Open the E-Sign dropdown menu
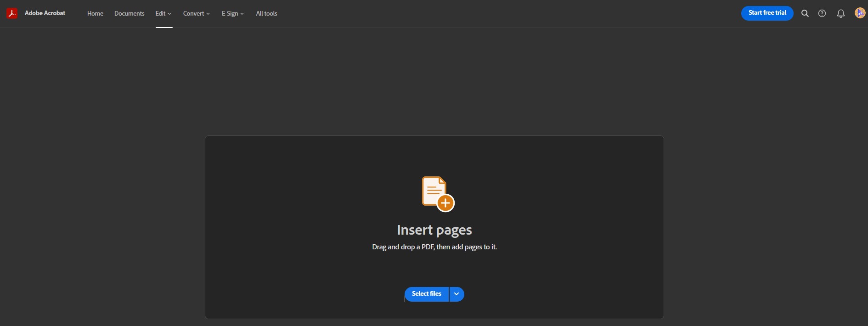Screen dimensions: 868x326 pyautogui.click(x=232, y=13)
